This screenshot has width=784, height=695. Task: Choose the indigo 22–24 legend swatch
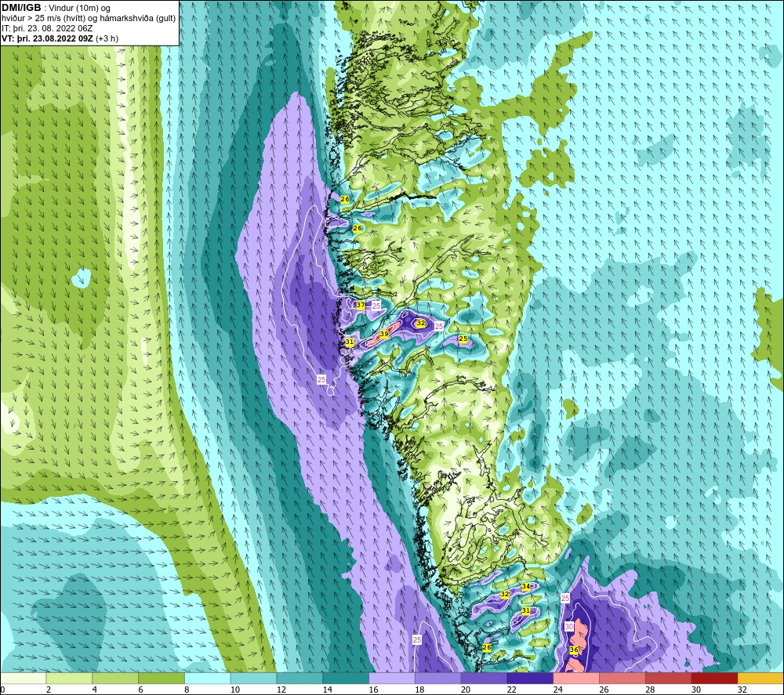click(x=530, y=678)
